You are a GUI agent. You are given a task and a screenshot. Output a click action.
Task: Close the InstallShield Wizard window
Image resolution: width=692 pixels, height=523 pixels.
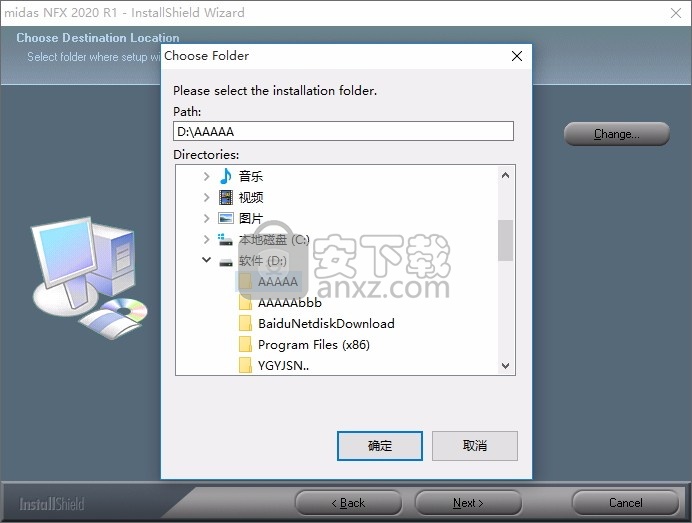676,13
